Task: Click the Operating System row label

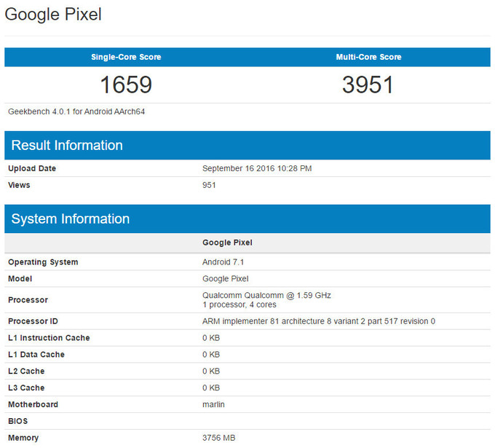Action: (x=43, y=262)
